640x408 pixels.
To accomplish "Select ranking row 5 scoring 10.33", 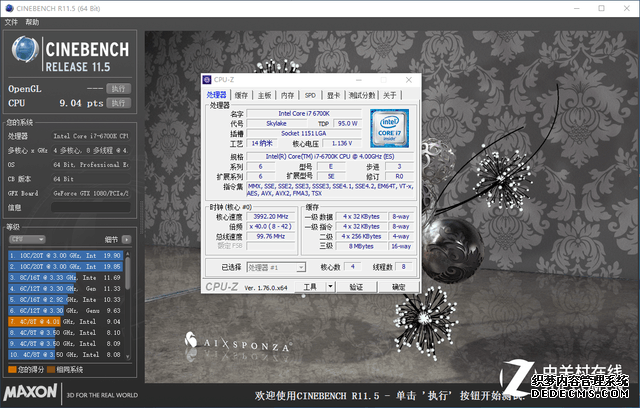I will tap(65, 299).
